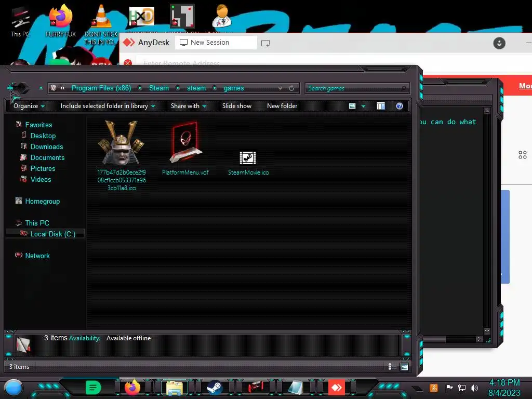Select PlatformMenu.vdf file icon
532x399 pixels.
185,142
